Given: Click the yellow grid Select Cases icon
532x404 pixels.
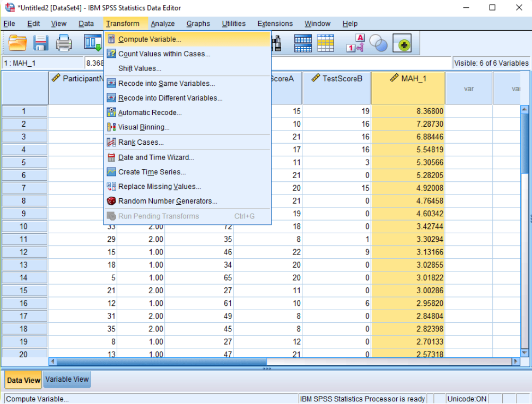Looking at the screenshot, I should [325, 43].
